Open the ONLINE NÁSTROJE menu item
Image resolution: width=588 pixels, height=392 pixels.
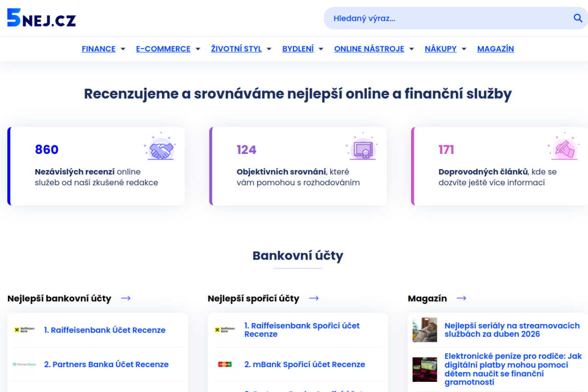point(369,49)
